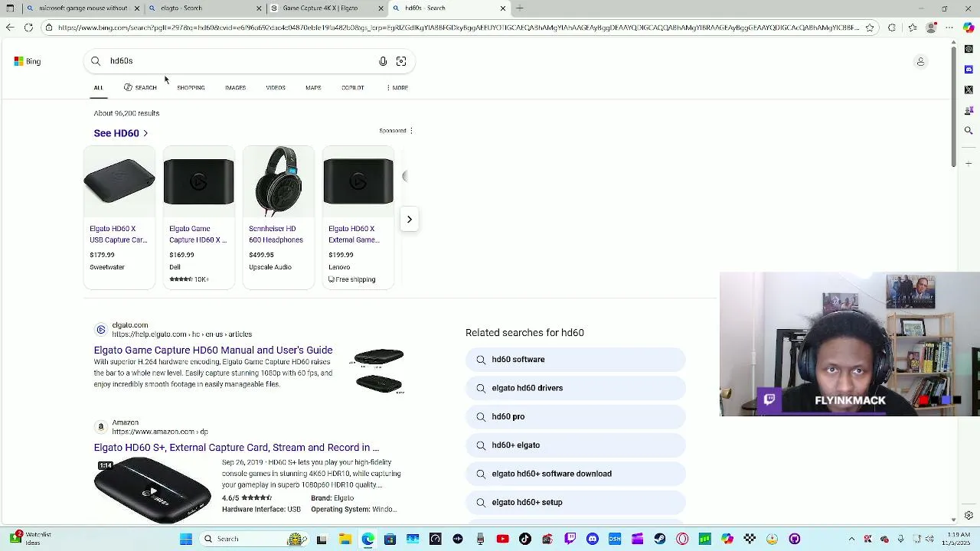The width and height of the screenshot is (980, 551).
Task: Open Elgato Game Capture HD60 X Dell product
Action: click(199, 217)
